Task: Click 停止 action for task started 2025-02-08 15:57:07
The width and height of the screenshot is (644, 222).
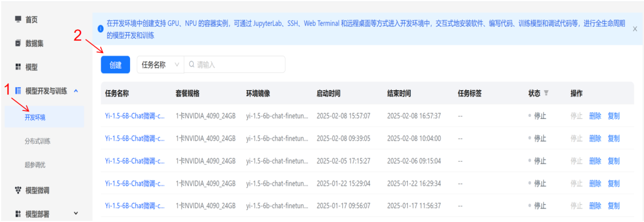Action: pos(577,116)
